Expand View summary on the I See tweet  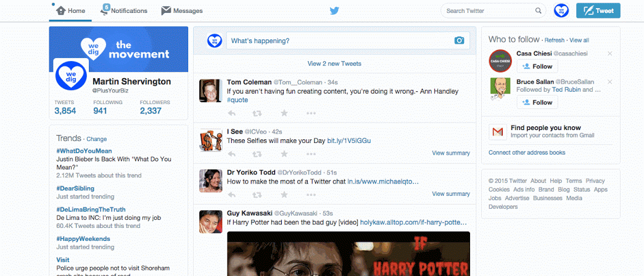[451, 153]
